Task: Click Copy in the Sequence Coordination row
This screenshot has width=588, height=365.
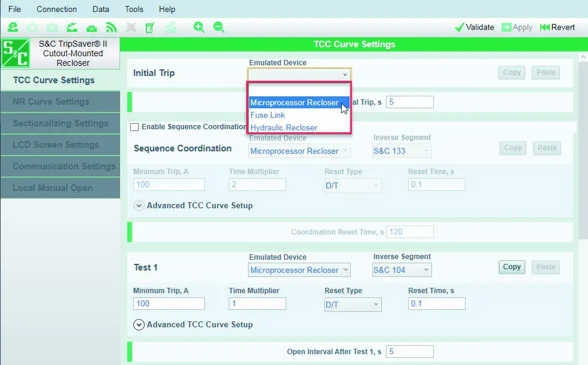Action: tap(513, 148)
